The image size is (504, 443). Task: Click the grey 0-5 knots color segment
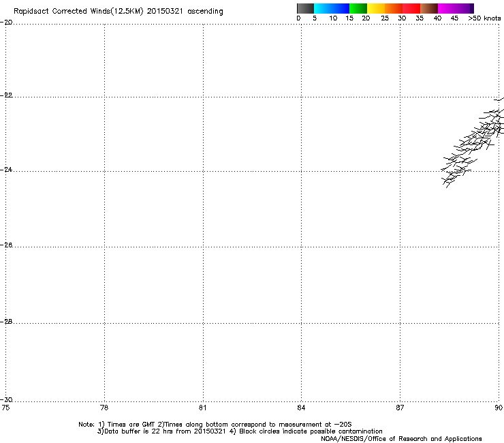coord(305,8)
